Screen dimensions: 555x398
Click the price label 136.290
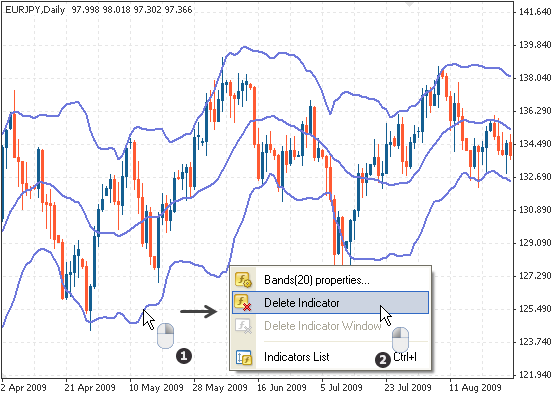coord(534,111)
